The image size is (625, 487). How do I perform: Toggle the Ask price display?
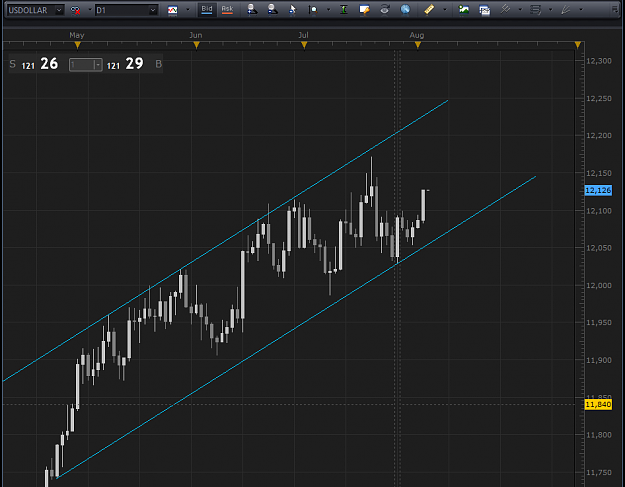tap(227, 10)
